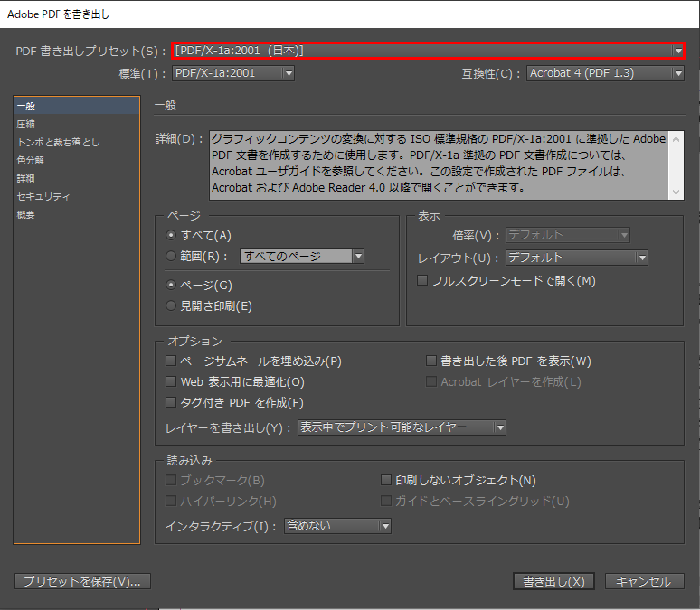Image resolution: width=700 pixels, height=610 pixels.
Task: Click inside the 詳細 description text box
Action: pyautogui.click(x=440, y=165)
